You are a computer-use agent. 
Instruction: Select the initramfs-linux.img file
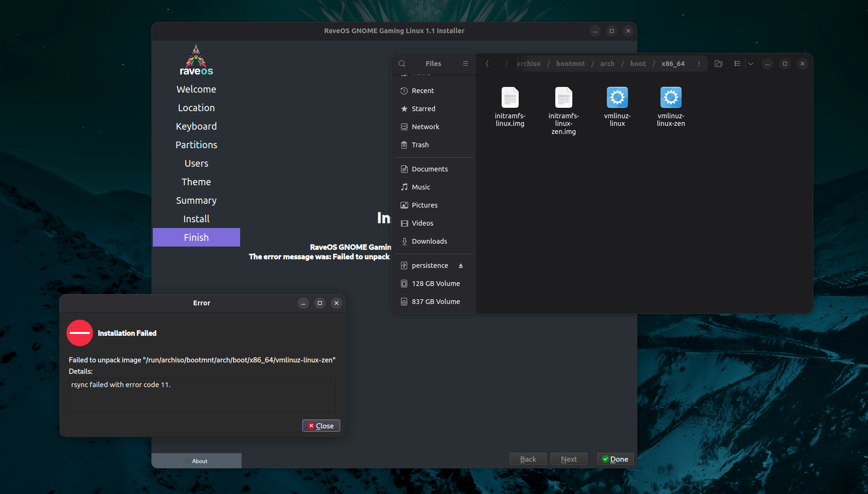510,98
